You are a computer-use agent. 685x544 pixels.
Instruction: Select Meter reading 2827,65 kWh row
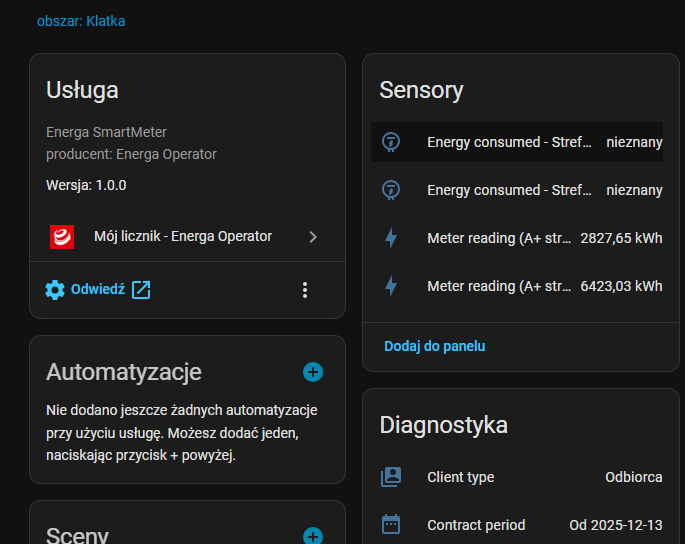click(x=520, y=238)
